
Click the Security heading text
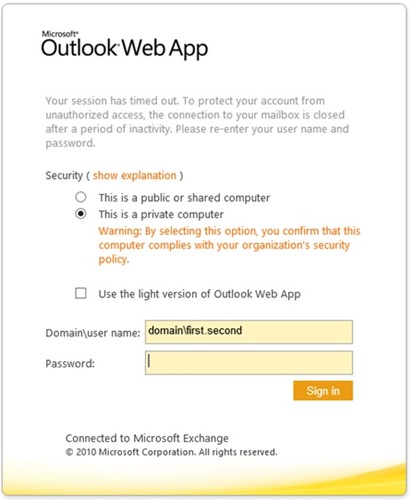(x=64, y=175)
